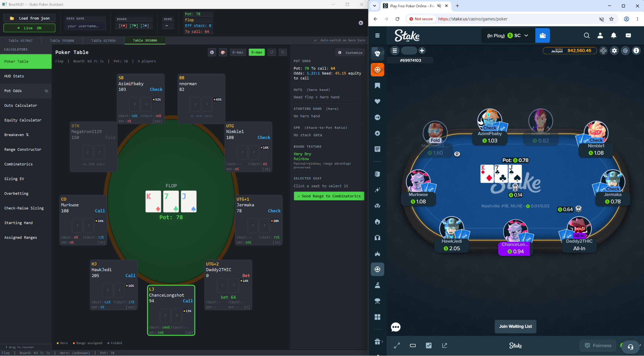Screen dimensions: 644x356
Task: Click Load from json button
Action: click(29, 18)
